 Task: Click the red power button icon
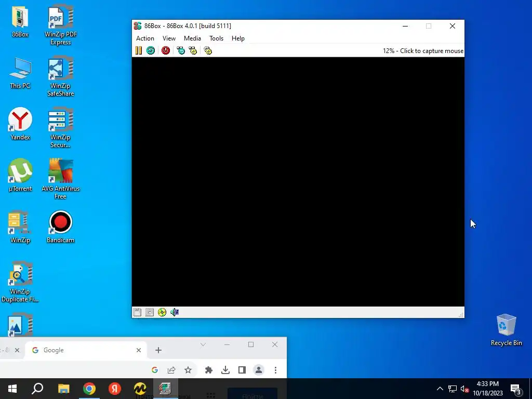coord(166,50)
